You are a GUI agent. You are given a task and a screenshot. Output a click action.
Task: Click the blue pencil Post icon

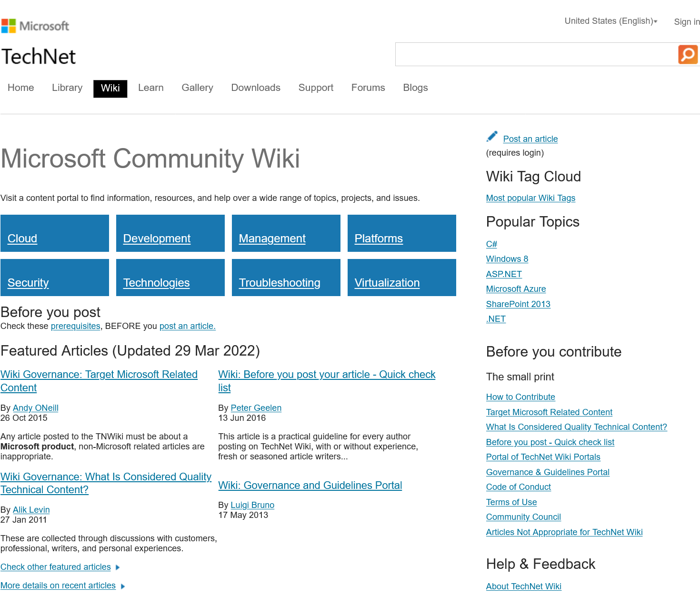point(492,137)
